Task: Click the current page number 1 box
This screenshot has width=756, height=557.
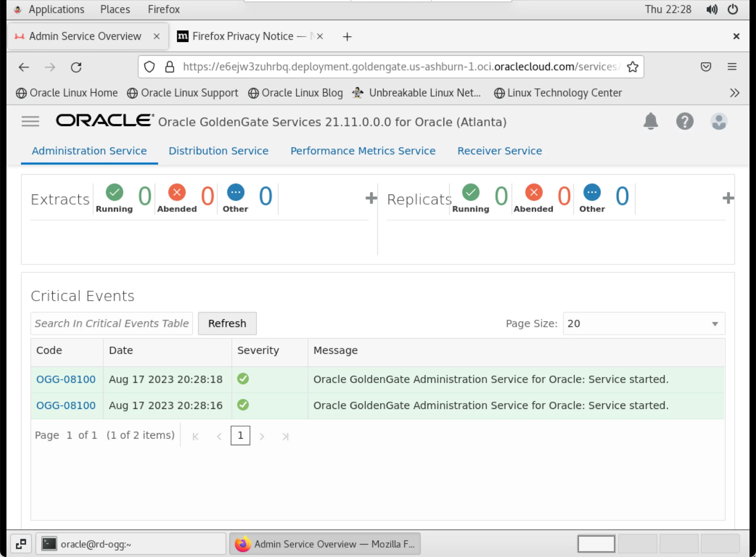Action: 240,436
